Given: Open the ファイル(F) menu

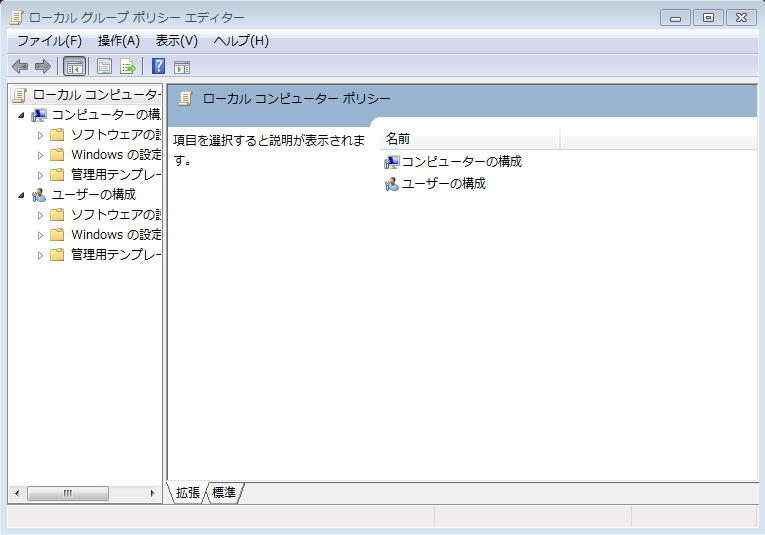Looking at the screenshot, I should 49,41.
